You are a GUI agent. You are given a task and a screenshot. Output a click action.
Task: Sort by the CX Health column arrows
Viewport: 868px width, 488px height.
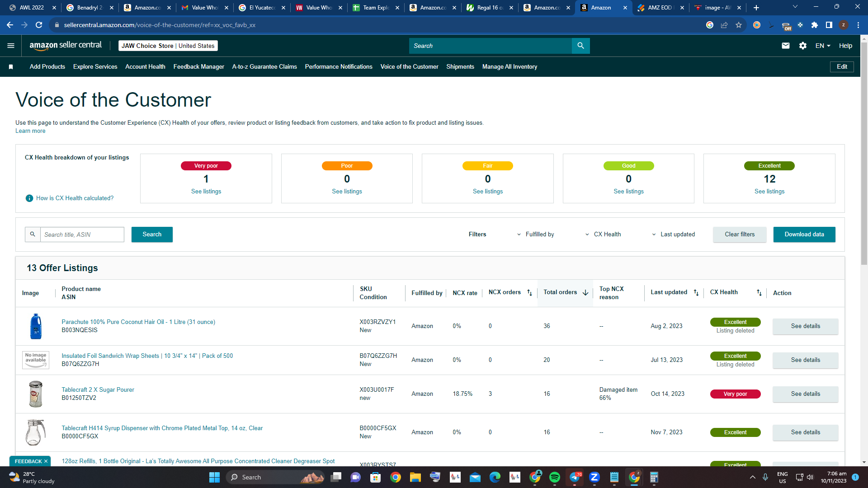[x=759, y=293]
